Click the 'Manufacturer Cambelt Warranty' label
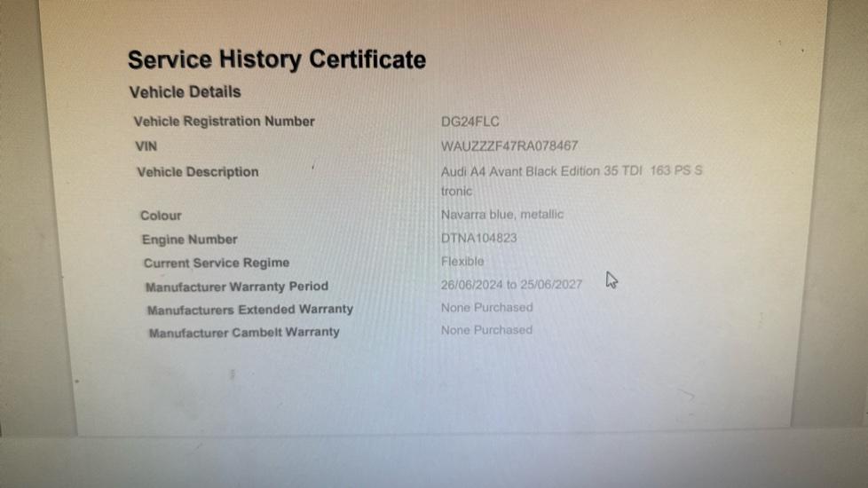868x488 pixels. (244, 333)
